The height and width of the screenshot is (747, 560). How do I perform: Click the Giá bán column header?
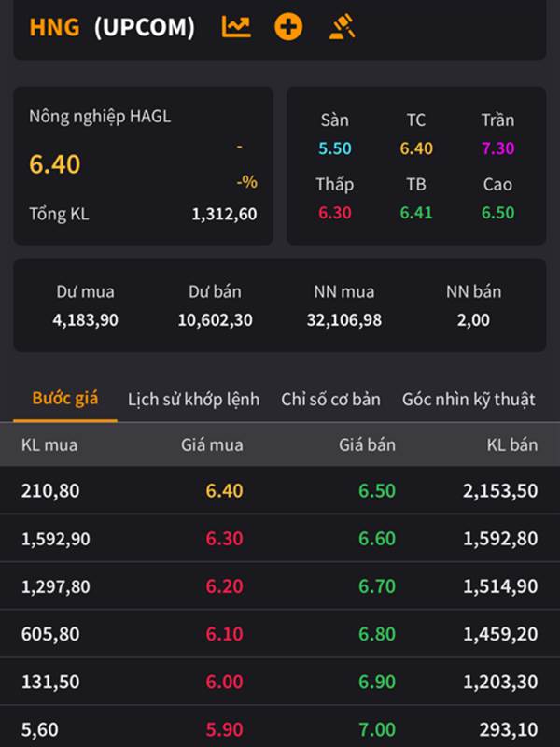(367, 444)
